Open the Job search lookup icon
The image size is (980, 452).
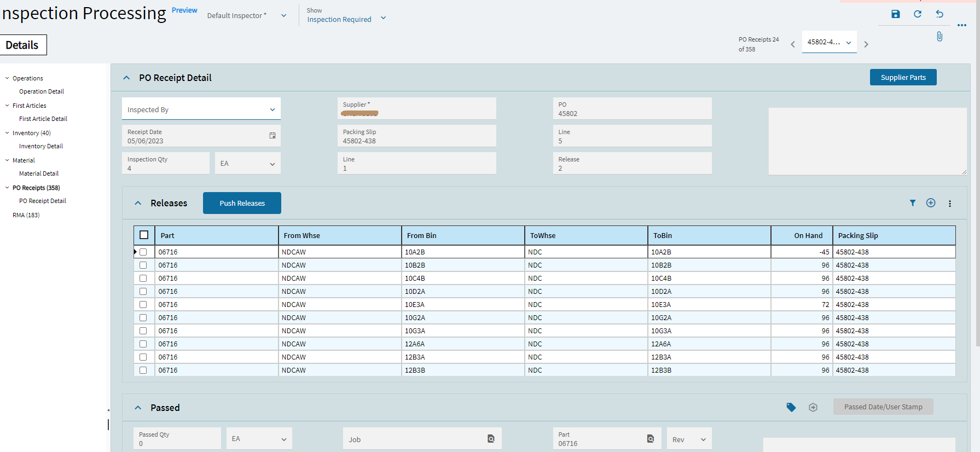coord(491,439)
